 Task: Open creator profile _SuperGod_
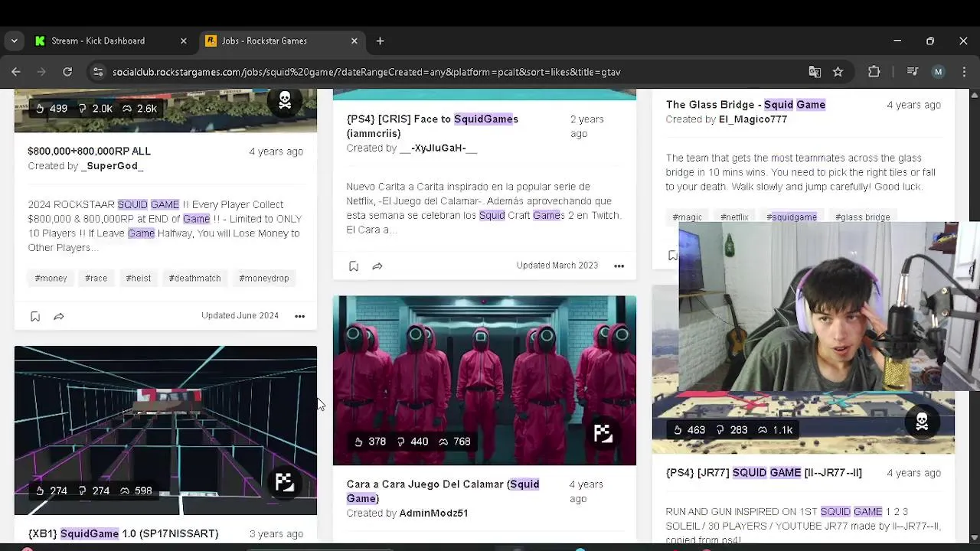pos(112,166)
